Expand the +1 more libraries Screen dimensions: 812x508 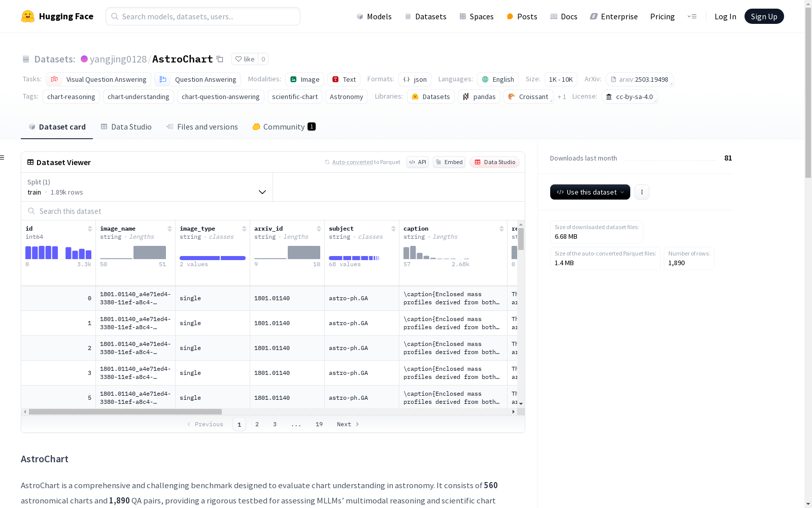562,97
